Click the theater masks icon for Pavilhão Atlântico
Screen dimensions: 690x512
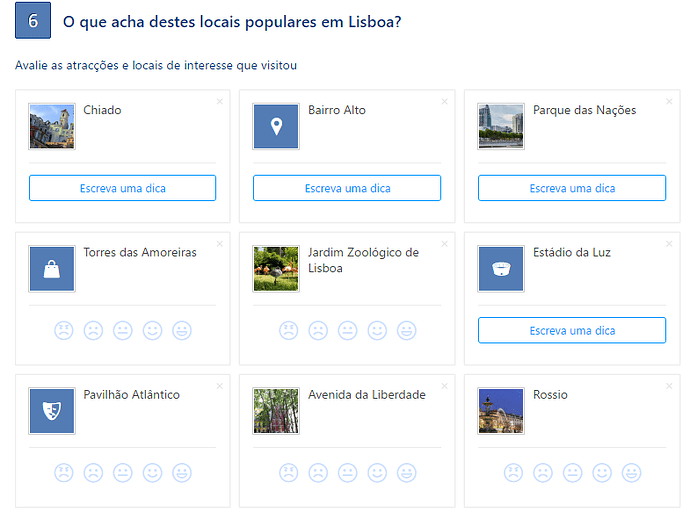pyautogui.click(x=52, y=411)
